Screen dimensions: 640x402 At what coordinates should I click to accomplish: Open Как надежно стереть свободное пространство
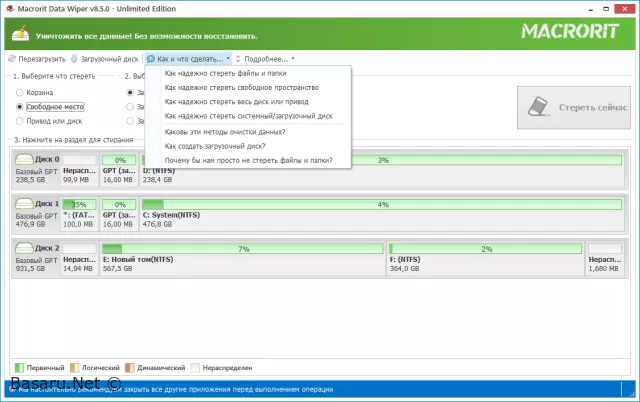point(248,88)
